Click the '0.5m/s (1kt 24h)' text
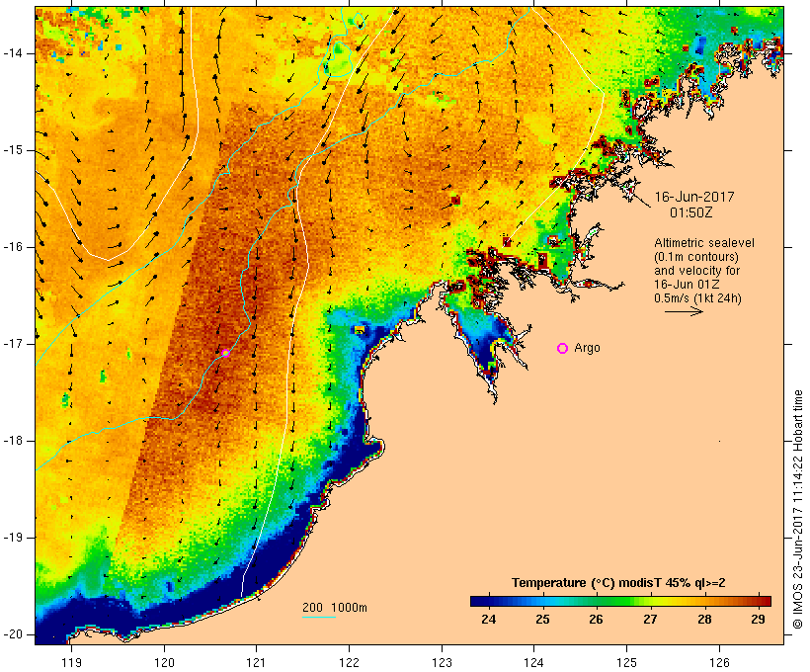Viewport: 810px width, 672px height. tap(698, 298)
